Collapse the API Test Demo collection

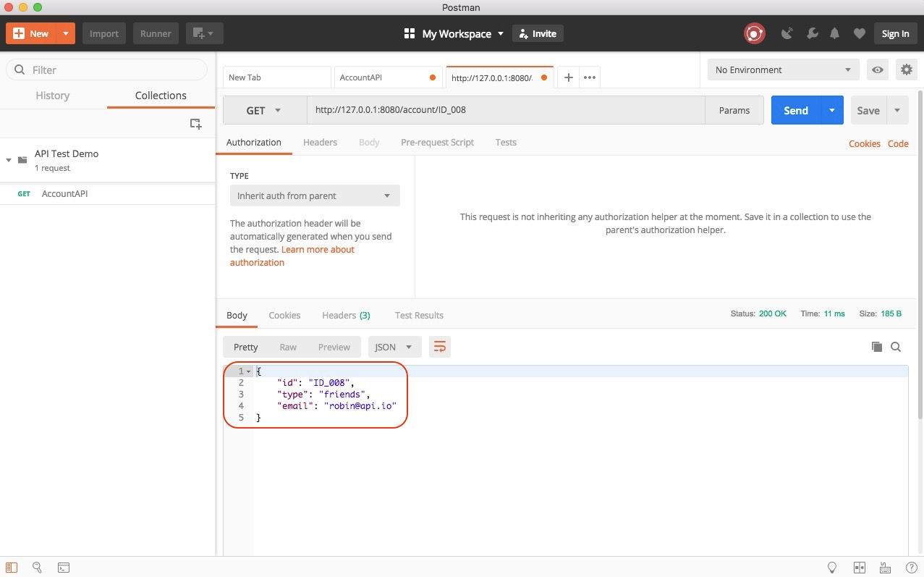tap(9, 160)
